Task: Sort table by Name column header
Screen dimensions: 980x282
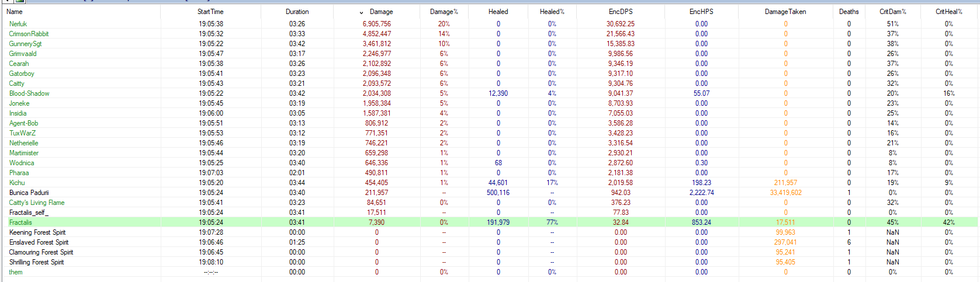Action: (x=15, y=12)
